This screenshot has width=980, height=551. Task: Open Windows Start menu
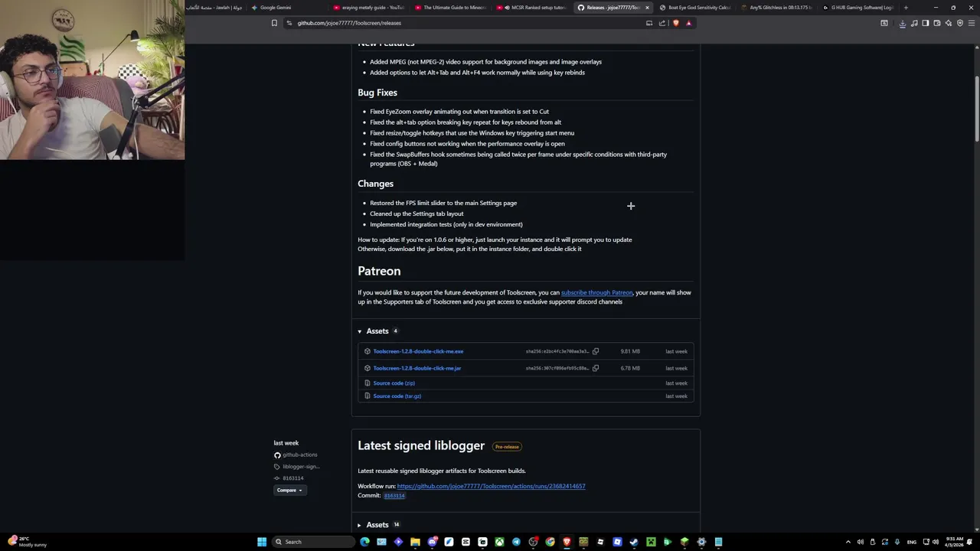[x=262, y=542]
